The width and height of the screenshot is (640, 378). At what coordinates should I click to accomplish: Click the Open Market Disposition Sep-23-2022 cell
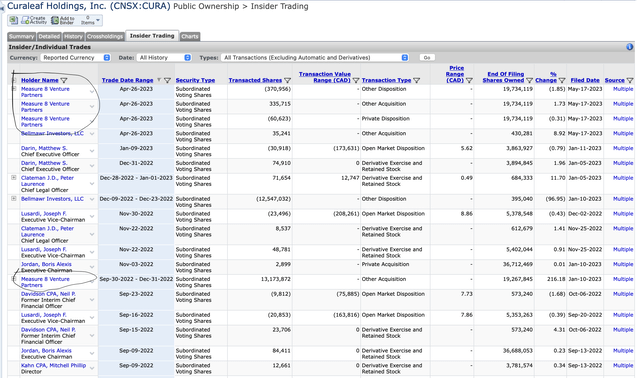tap(393, 294)
